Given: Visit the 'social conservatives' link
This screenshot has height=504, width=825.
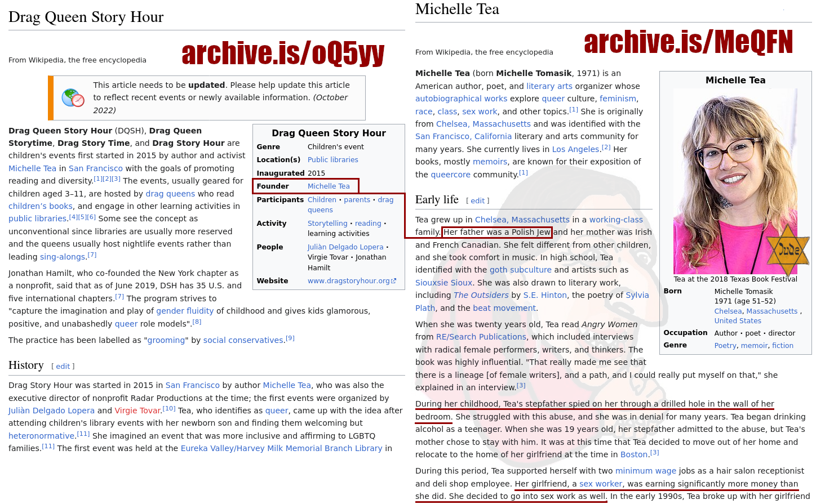Looking at the screenshot, I should click(x=243, y=340).
